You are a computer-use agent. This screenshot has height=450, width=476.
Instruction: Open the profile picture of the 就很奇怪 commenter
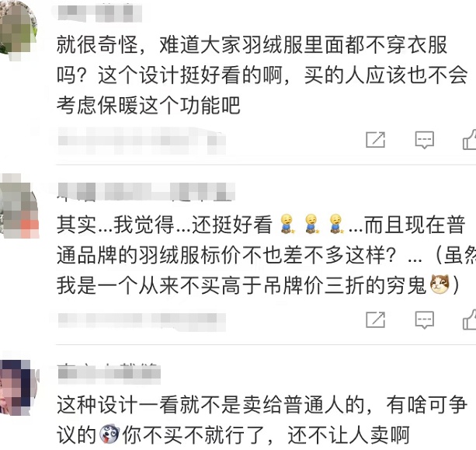pyautogui.click(x=18, y=30)
